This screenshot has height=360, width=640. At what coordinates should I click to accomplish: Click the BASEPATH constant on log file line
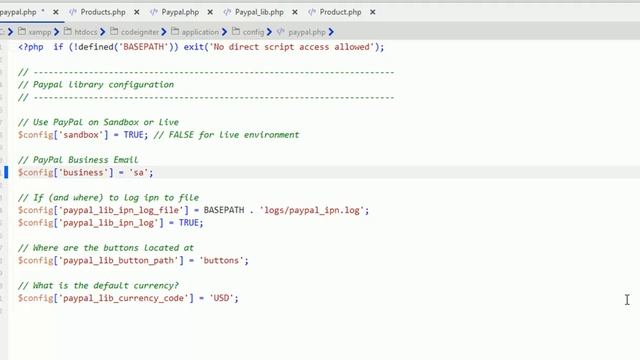[x=224, y=210]
